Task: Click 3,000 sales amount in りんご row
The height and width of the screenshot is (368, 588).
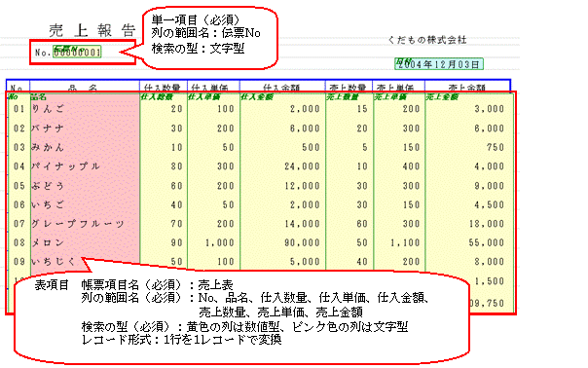Action: point(490,109)
